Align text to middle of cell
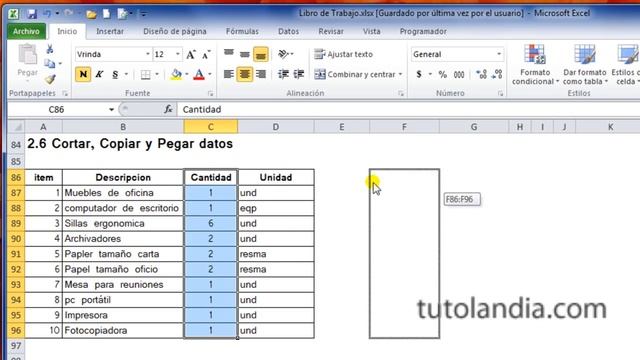Screen dimensions: 640x360 244,54
